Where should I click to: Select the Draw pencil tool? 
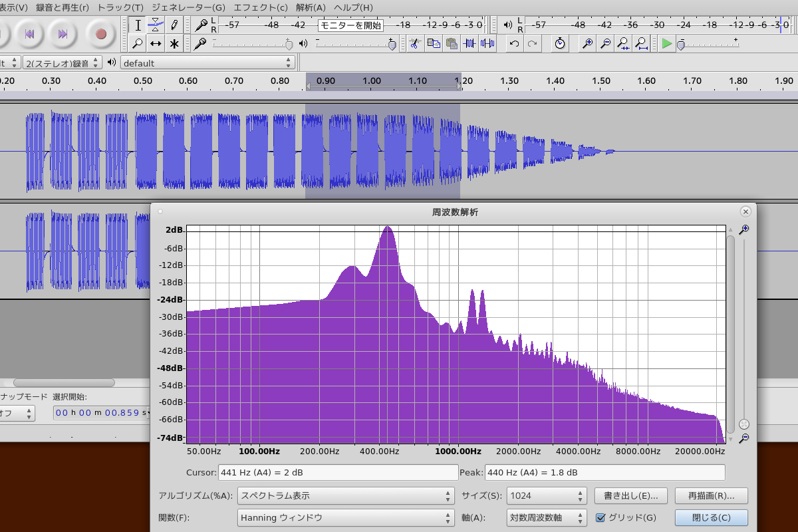click(x=174, y=25)
